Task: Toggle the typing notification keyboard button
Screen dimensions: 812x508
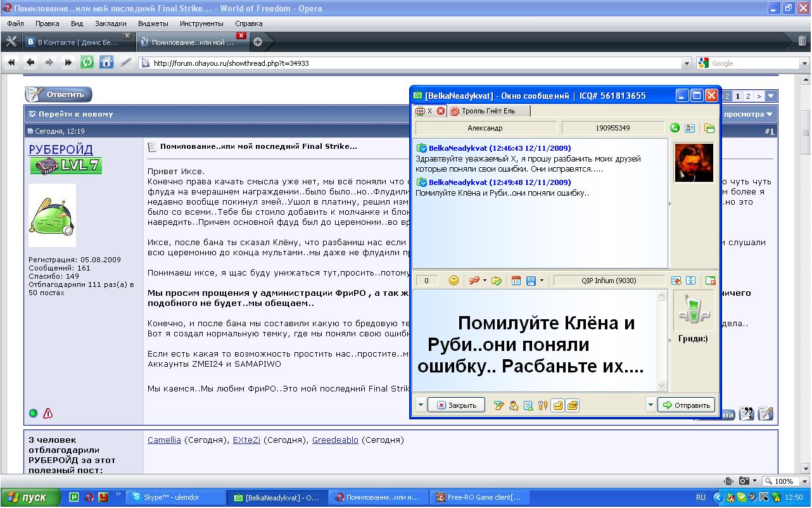Action: point(572,405)
